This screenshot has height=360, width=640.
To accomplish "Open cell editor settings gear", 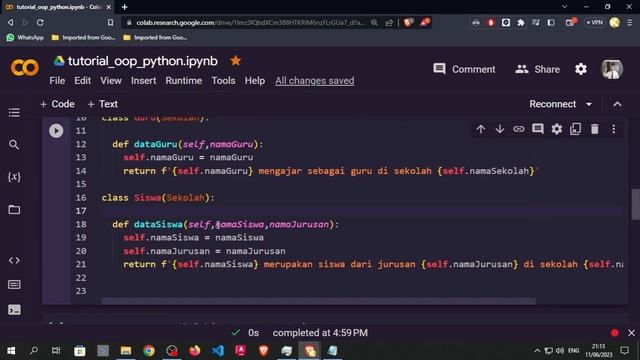I will pos(557,129).
